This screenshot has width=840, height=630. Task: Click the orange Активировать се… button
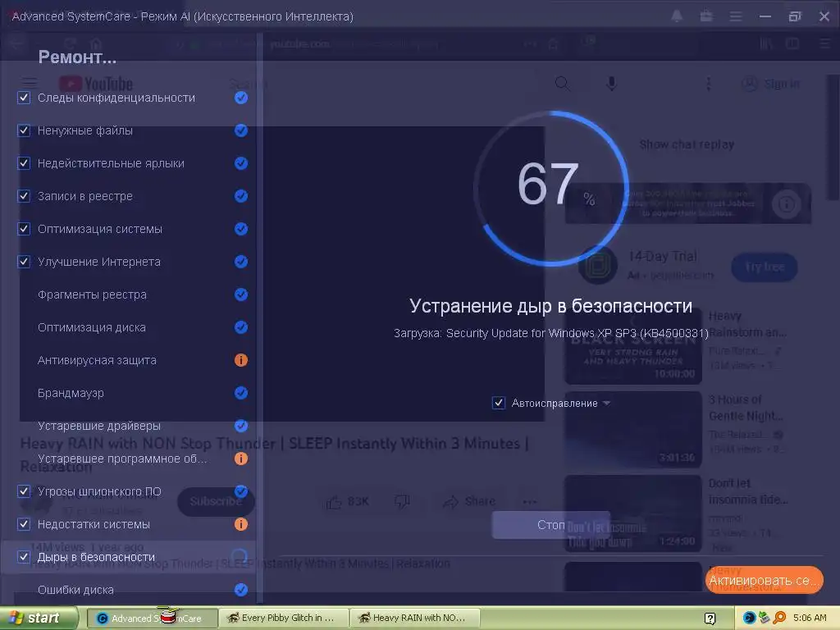tap(765, 580)
